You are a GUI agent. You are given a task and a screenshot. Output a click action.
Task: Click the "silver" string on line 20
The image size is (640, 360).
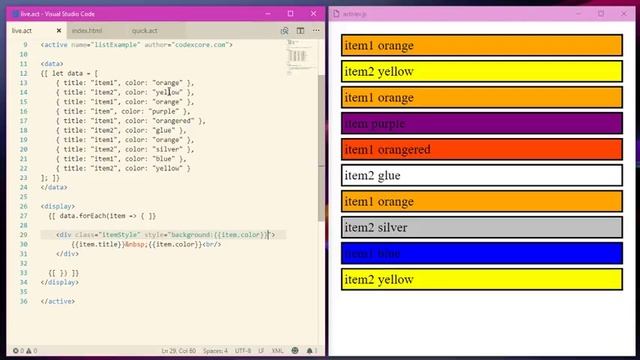click(x=167, y=149)
